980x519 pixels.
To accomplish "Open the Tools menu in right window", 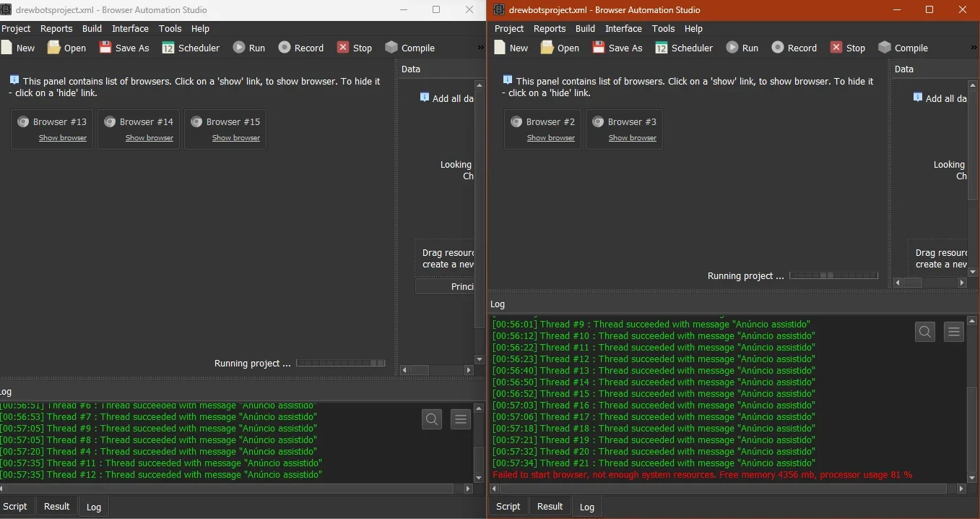I will pyautogui.click(x=663, y=29).
